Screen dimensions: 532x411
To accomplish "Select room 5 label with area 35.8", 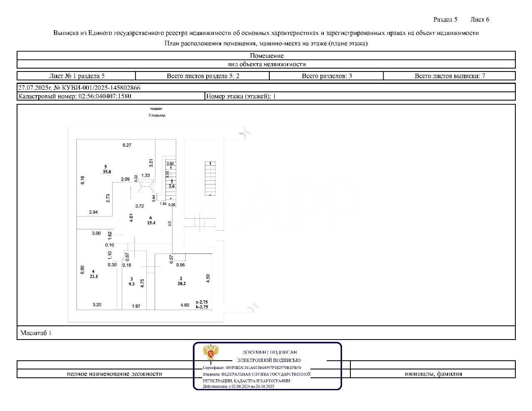I will 106,169.
